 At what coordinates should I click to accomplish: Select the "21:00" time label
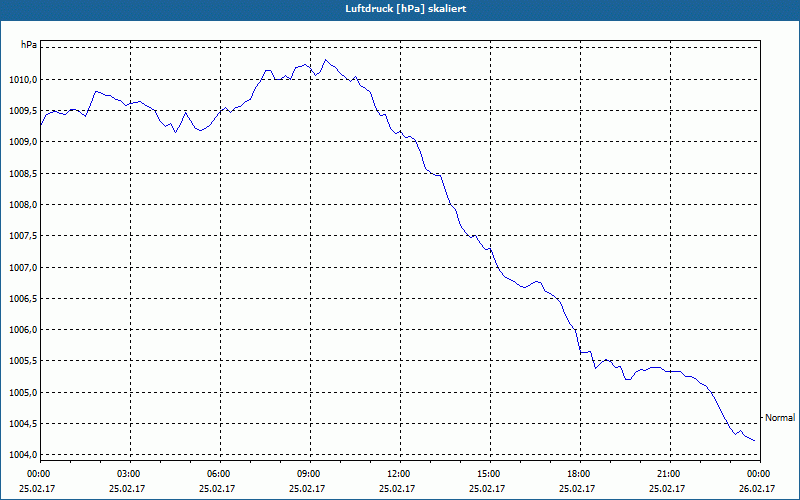coord(669,474)
